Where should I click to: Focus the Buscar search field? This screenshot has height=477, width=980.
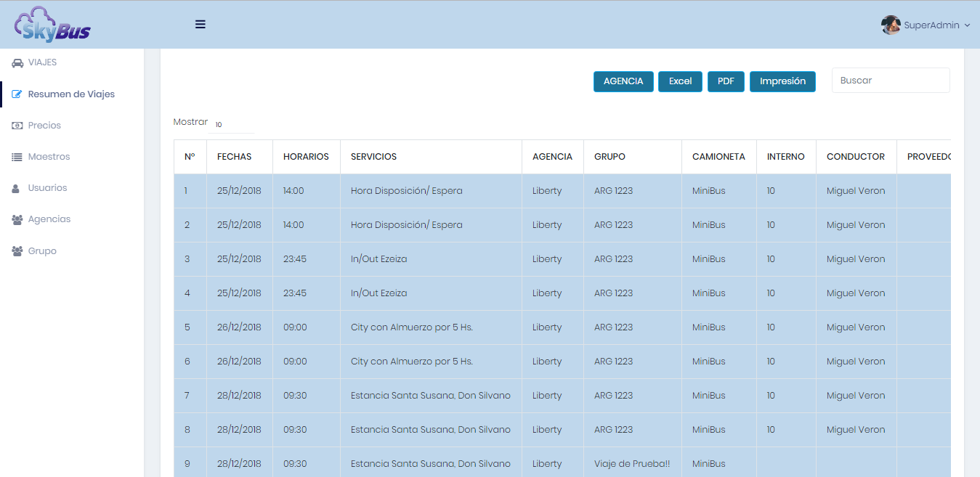pyautogui.click(x=891, y=81)
